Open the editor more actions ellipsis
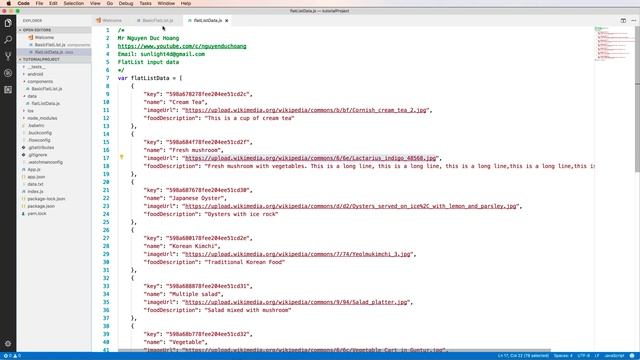The height and width of the screenshot is (360, 640). [x=633, y=20]
